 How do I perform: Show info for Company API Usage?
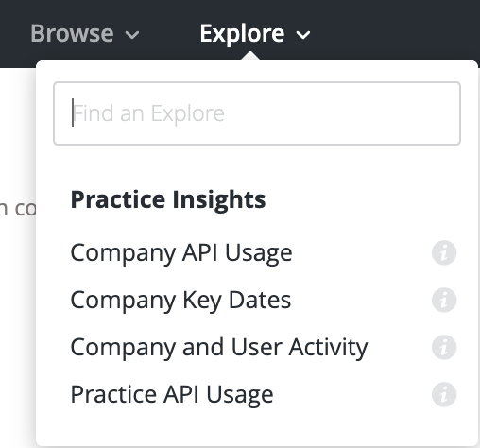(x=444, y=252)
